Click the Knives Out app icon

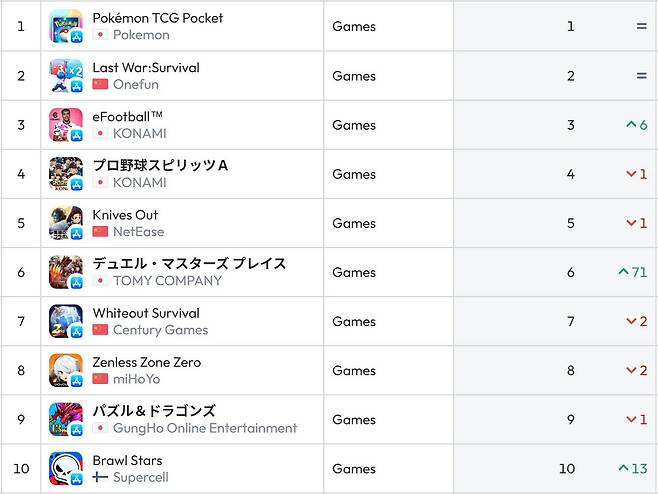[x=66, y=223]
